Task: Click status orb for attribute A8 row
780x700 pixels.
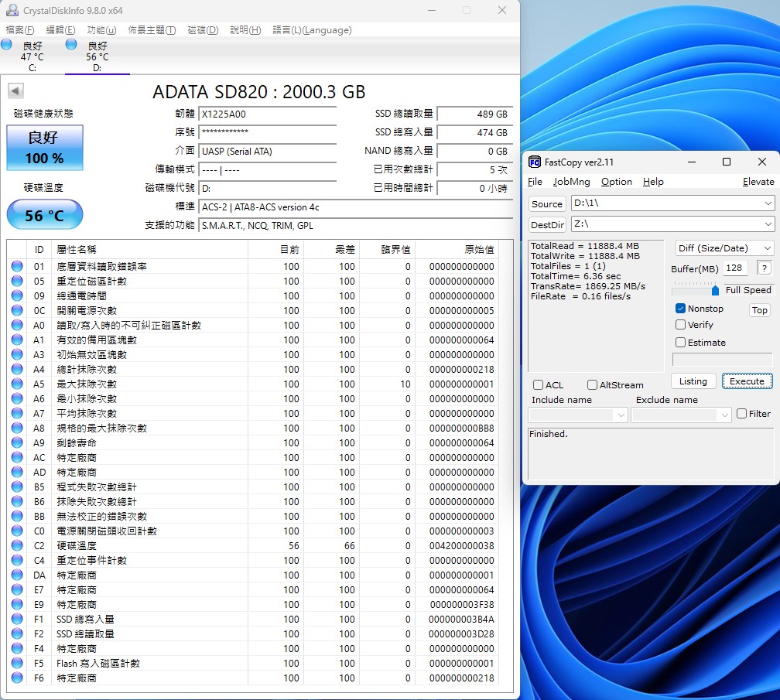Action: coord(17,428)
